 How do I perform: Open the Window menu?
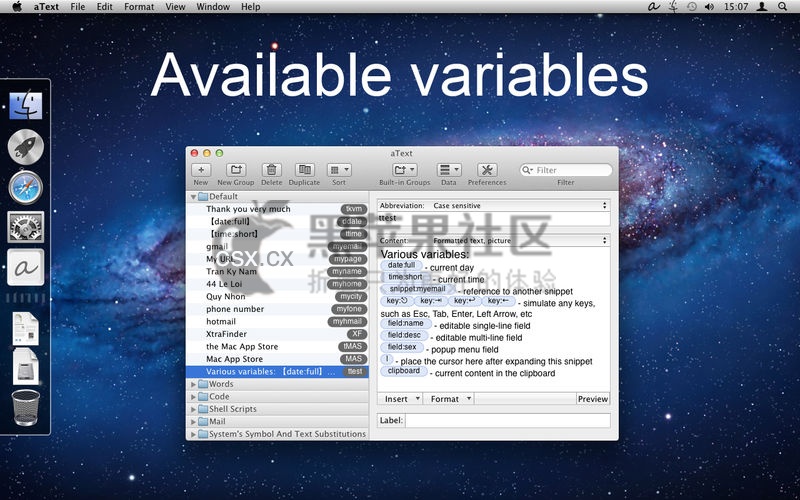[x=213, y=7]
